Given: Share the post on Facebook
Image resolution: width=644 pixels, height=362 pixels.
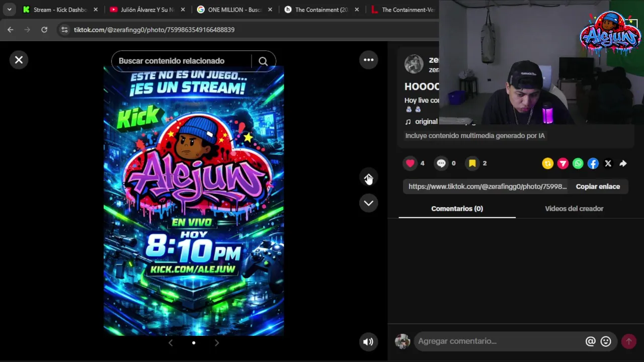Looking at the screenshot, I should (x=593, y=163).
